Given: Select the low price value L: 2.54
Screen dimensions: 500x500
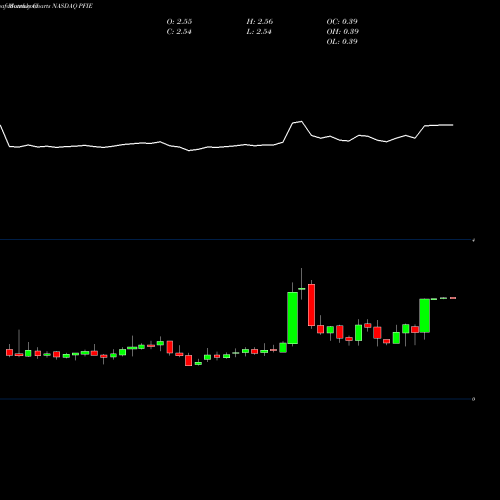Looking at the screenshot, I should (259, 31).
